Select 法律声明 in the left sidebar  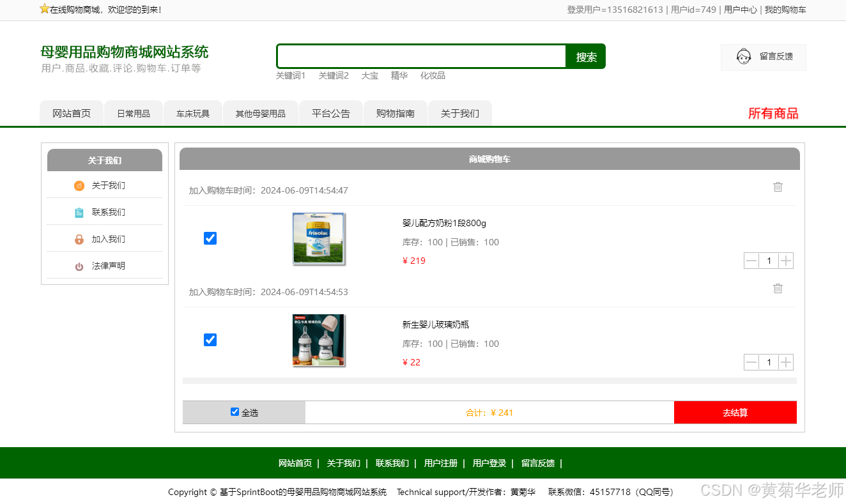108,266
